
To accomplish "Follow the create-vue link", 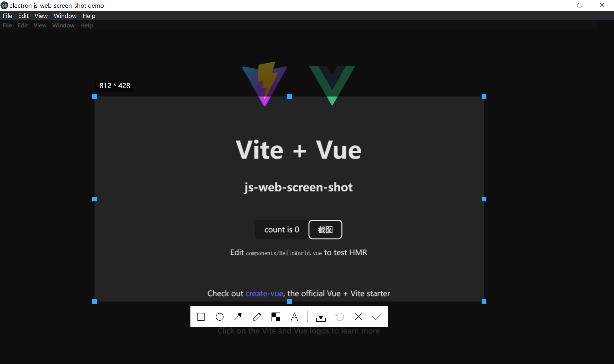I will coord(264,293).
